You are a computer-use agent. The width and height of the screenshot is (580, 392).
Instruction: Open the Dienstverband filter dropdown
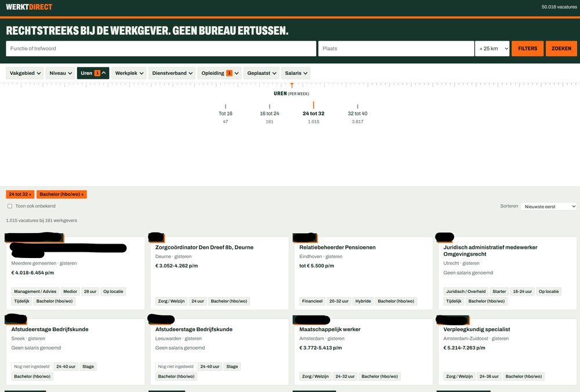coord(172,73)
